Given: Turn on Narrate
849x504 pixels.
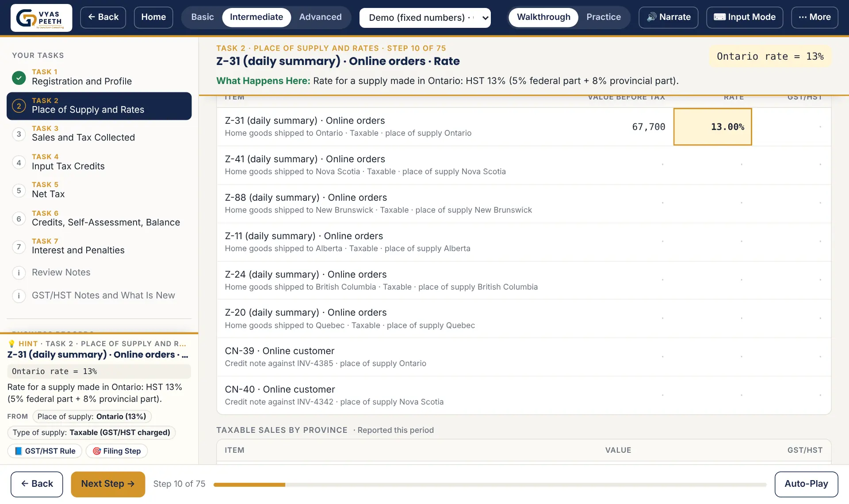Looking at the screenshot, I should [x=668, y=17].
